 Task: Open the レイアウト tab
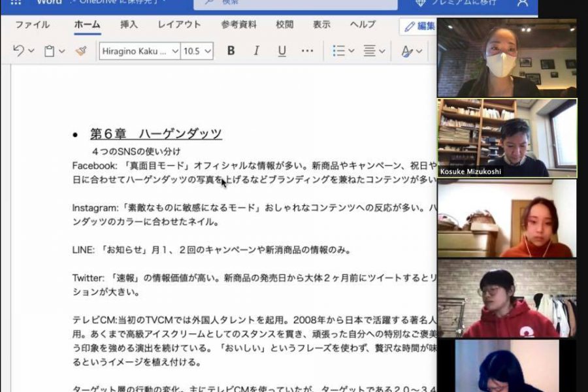click(179, 25)
